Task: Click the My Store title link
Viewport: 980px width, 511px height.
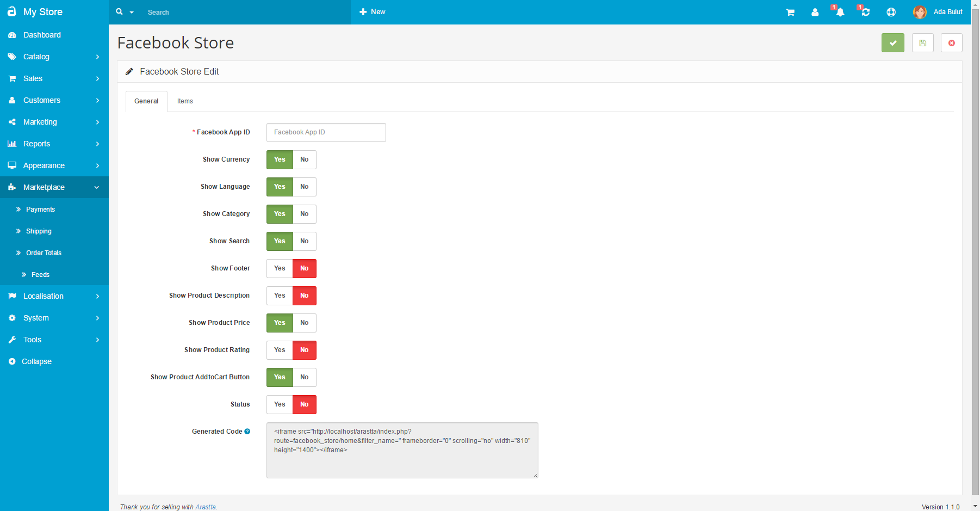Action: pyautogui.click(x=43, y=12)
